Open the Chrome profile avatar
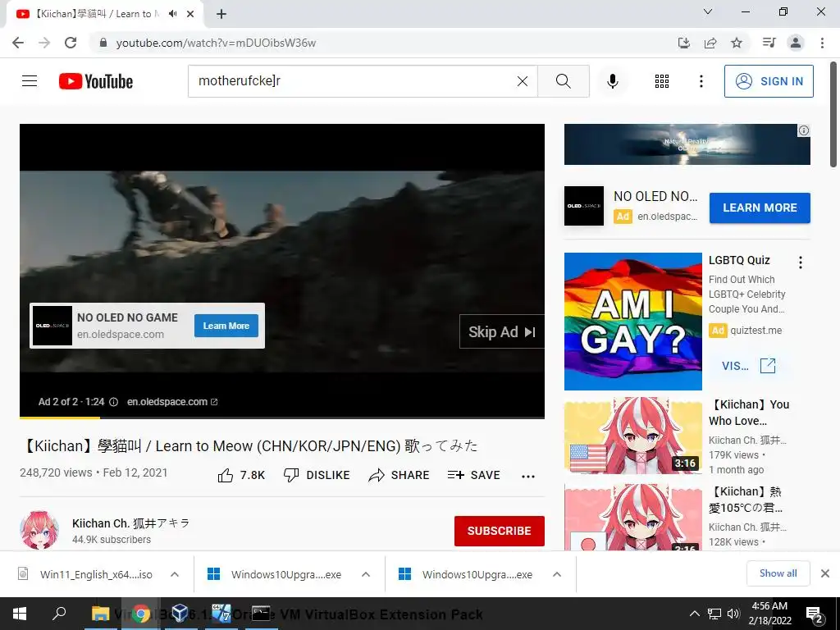Image resolution: width=840 pixels, height=630 pixels. coord(796,43)
